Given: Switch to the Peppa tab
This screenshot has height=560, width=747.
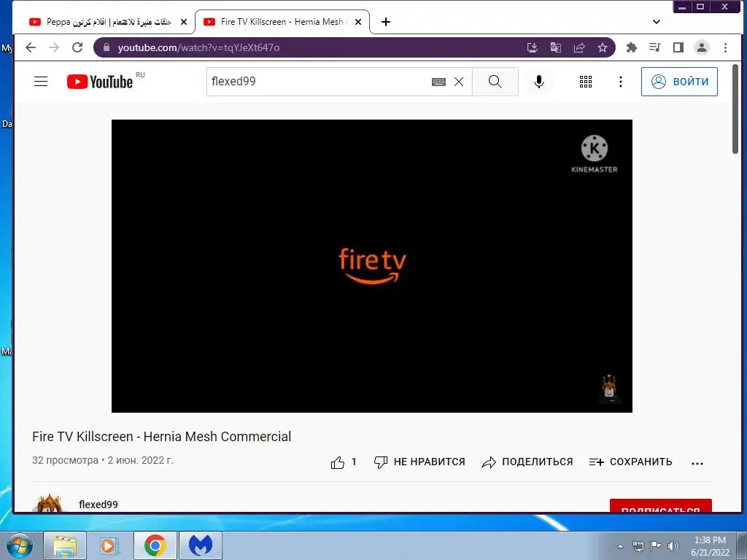Looking at the screenshot, I should point(108,22).
